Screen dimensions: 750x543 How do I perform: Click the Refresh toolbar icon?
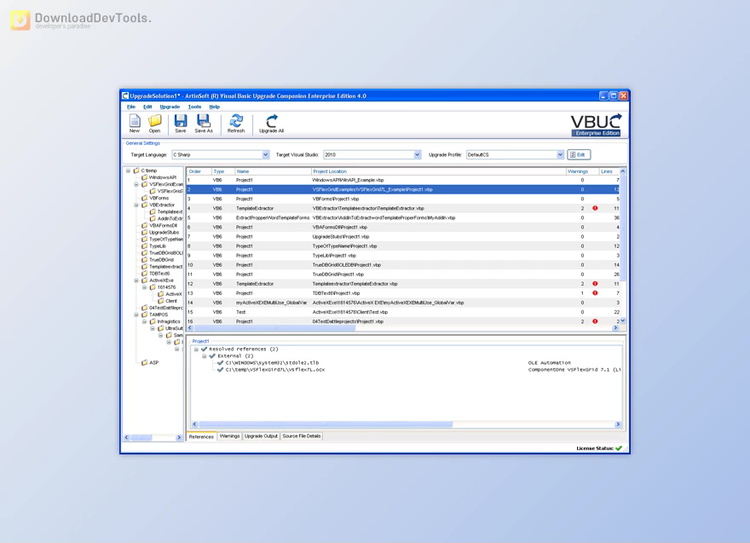236,121
